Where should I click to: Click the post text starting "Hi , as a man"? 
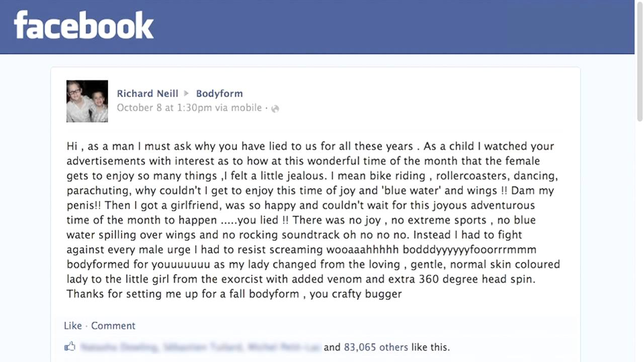(x=313, y=220)
